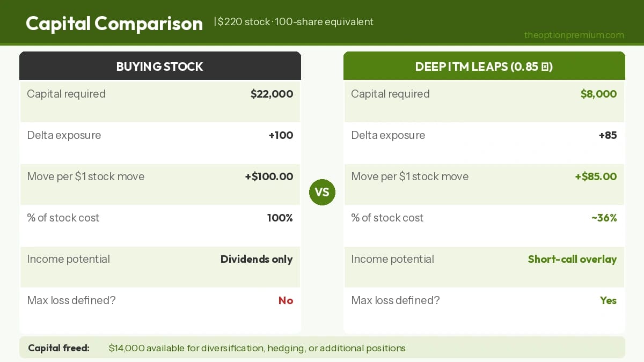The height and width of the screenshot is (362, 644).
Task: Select the ~36% of stock cost value
Action: [x=604, y=218]
